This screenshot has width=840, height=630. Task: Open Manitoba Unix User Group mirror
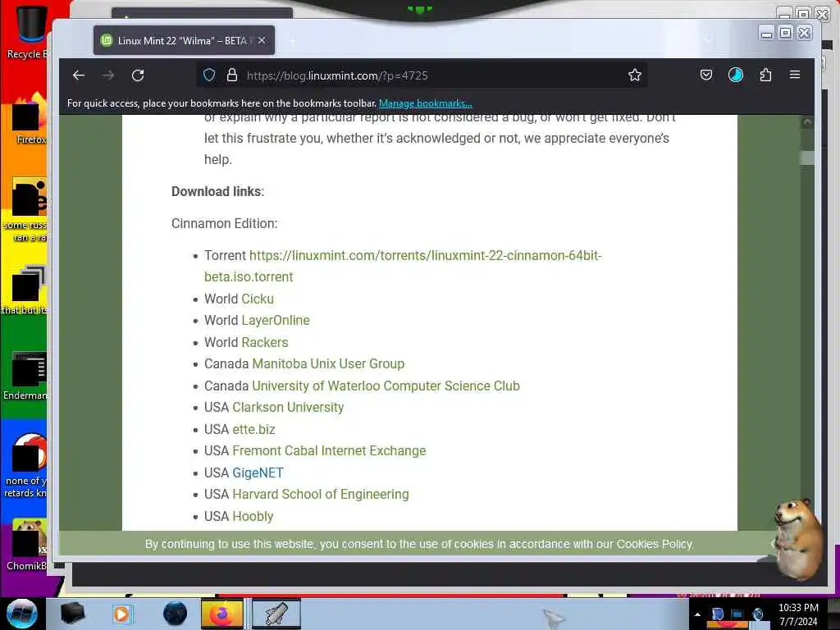tap(328, 363)
